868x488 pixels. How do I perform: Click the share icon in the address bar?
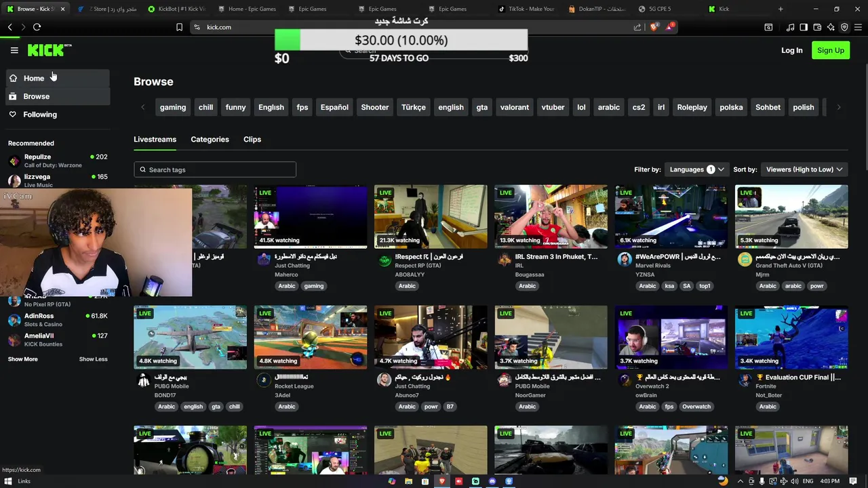pos(637,27)
